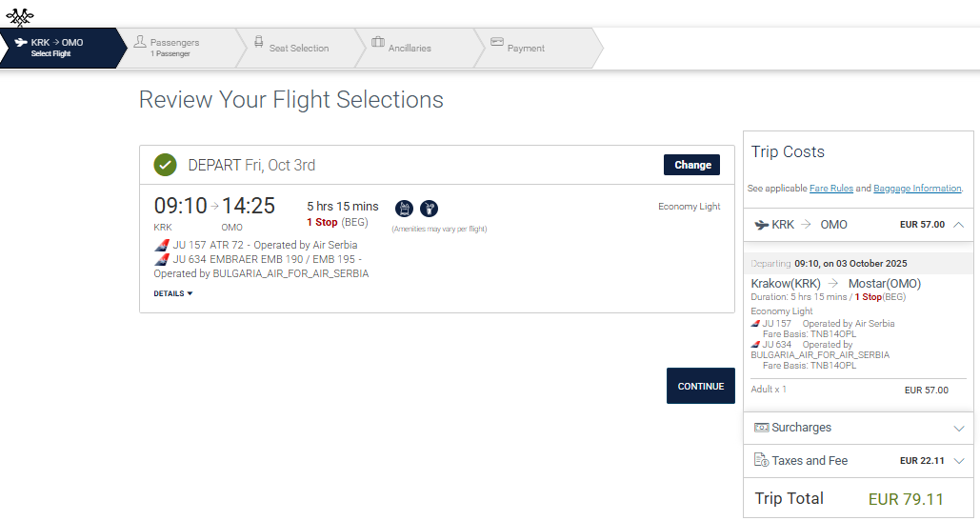Collapse the KRK → OMO cost section
The width and height of the screenshot is (980, 521).
(959, 225)
